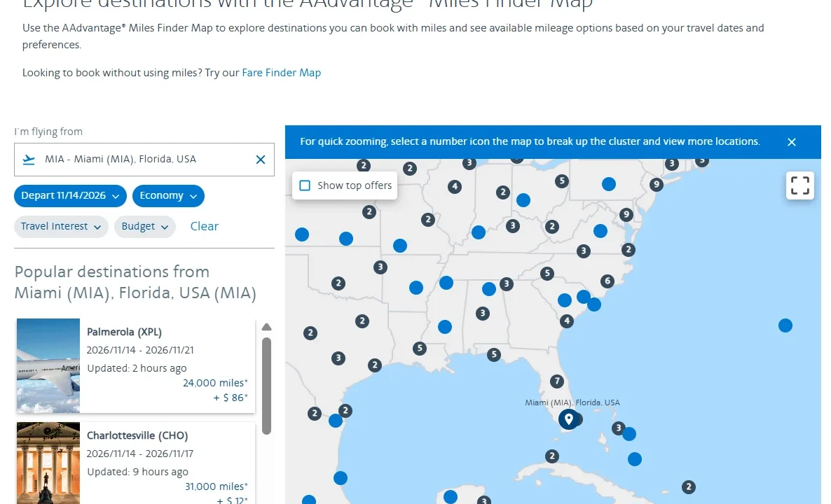Expand the 2 cluster south of the Florida Keys

tap(551, 456)
